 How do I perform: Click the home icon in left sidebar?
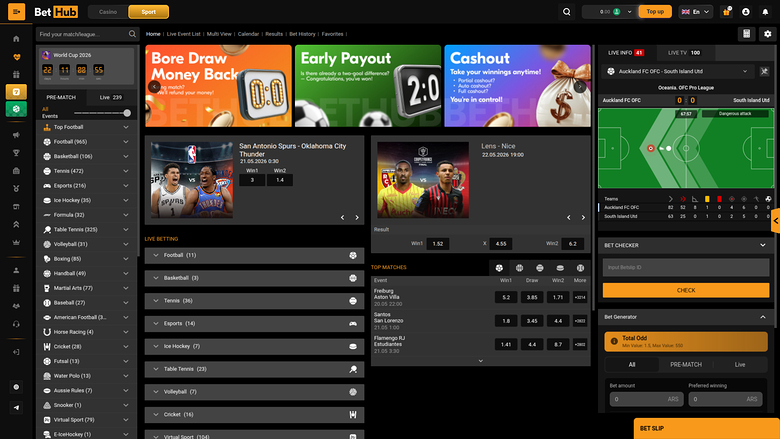click(16, 39)
